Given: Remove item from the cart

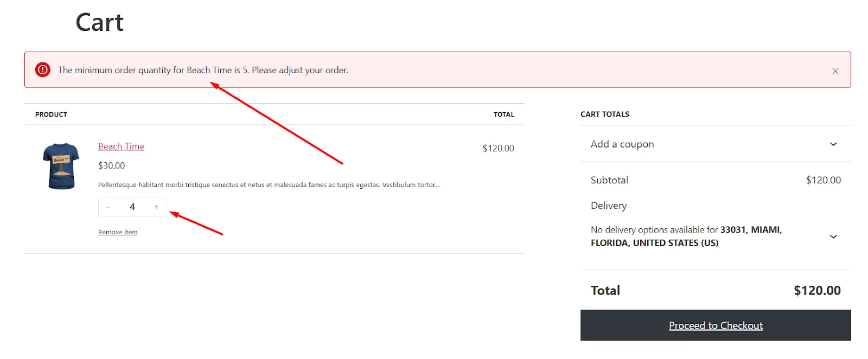Looking at the screenshot, I should (x=118, y=232).
